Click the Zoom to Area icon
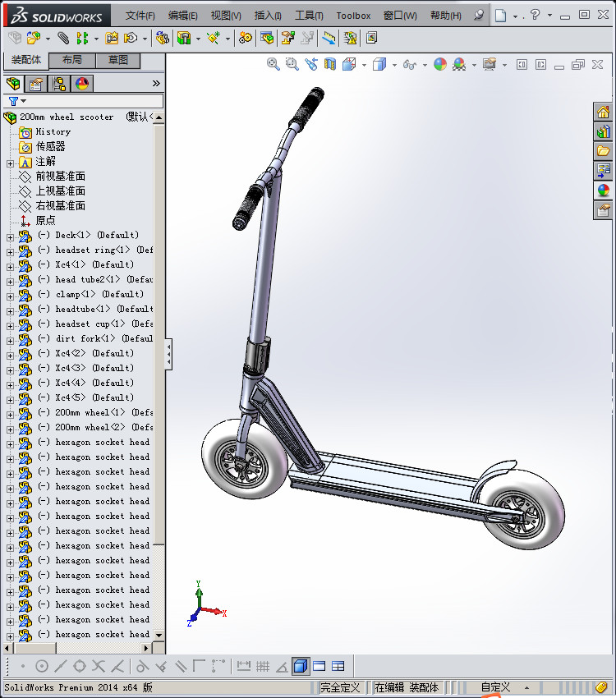616x698 pixels. (292, 65)
